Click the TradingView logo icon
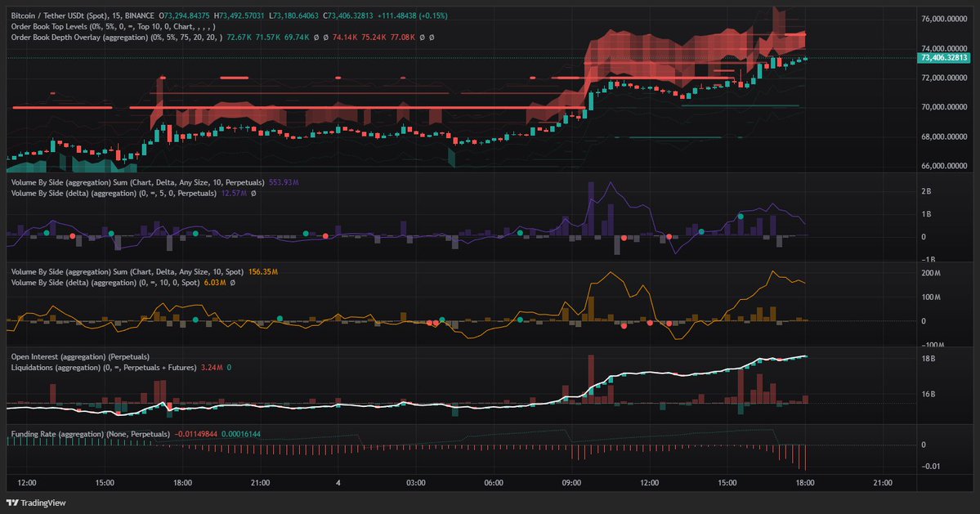The width and height of the screenshot is (980, 514). pos(14,503)
